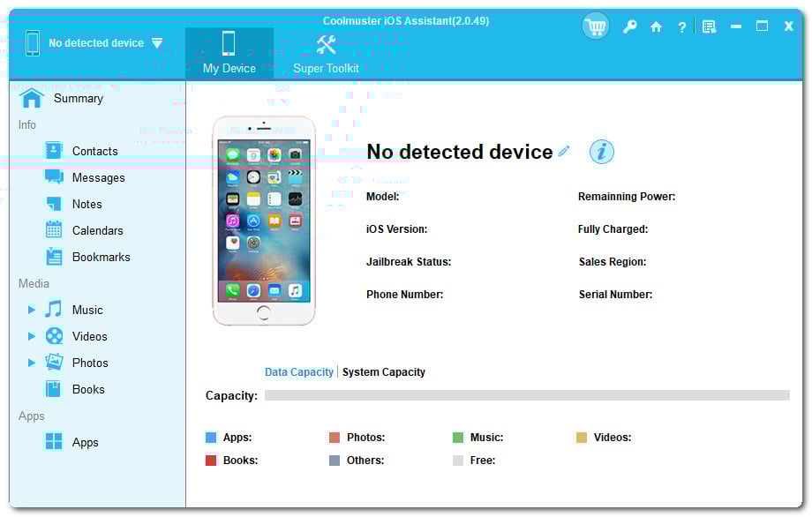The image size is (812, 517).
Task: Click the iPhone device image
Action: click(264, 221)
